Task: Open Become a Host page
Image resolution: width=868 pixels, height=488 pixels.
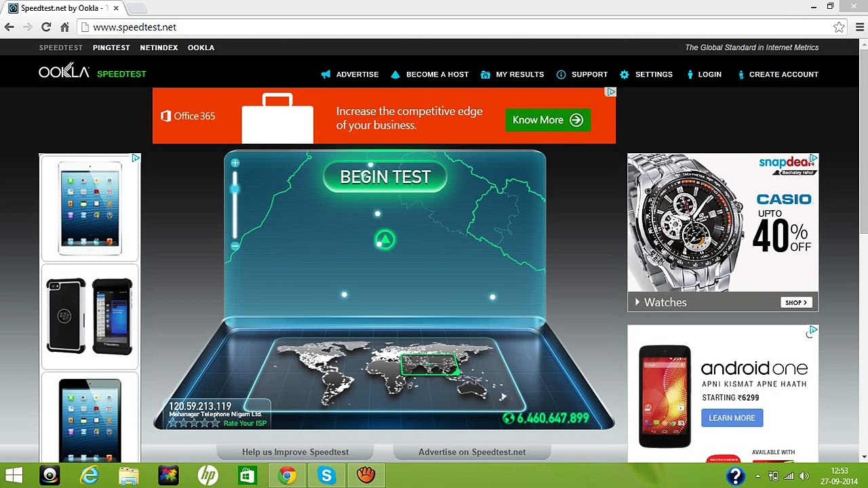Action: (430, 75)
